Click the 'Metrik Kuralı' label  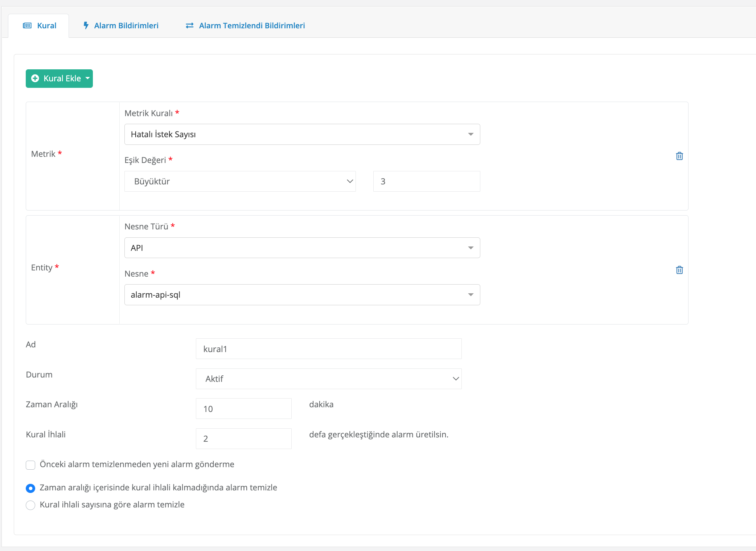tap(148, 113)
